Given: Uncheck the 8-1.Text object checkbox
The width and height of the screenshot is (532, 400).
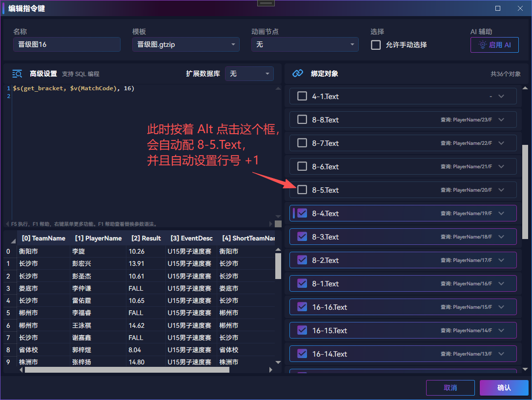Looking at the screenshot, I should 302,283.
